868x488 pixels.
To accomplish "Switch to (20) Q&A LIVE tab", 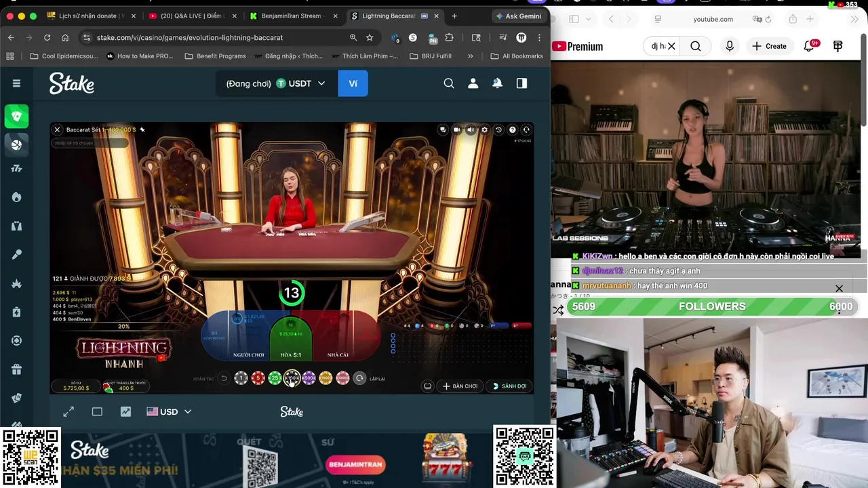I will (192, 16).
